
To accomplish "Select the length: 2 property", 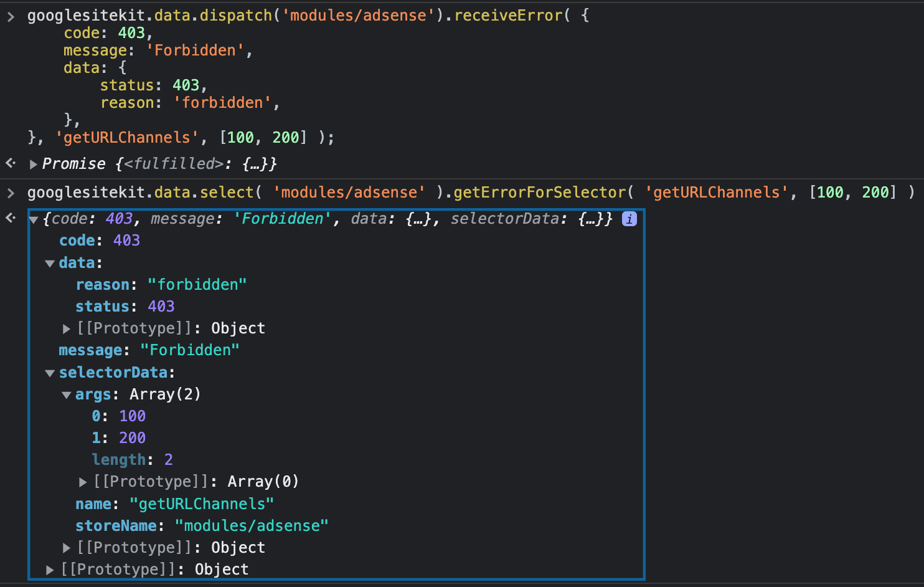I will (133, 460).
